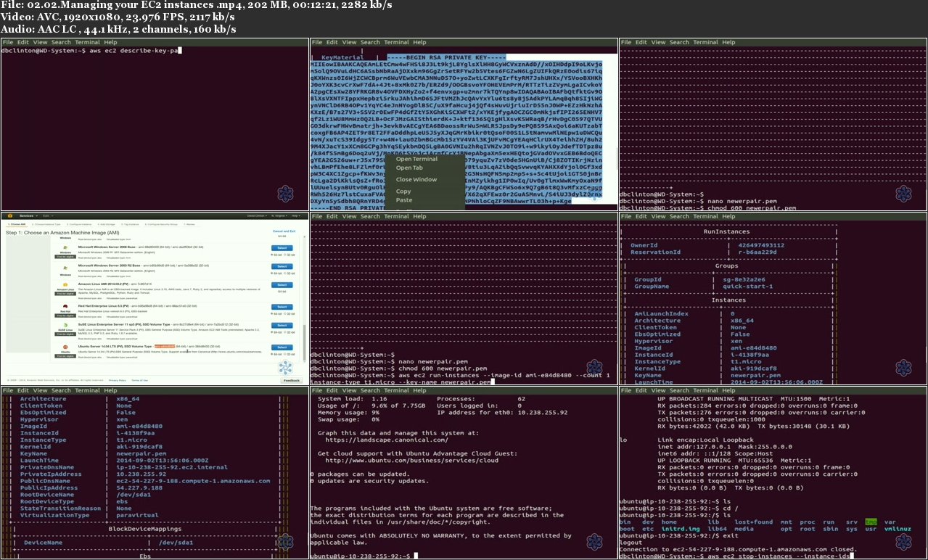Switch to the 6. Configure Security Group step
Screen dimensions: 928x560
(x=161, y=224)
